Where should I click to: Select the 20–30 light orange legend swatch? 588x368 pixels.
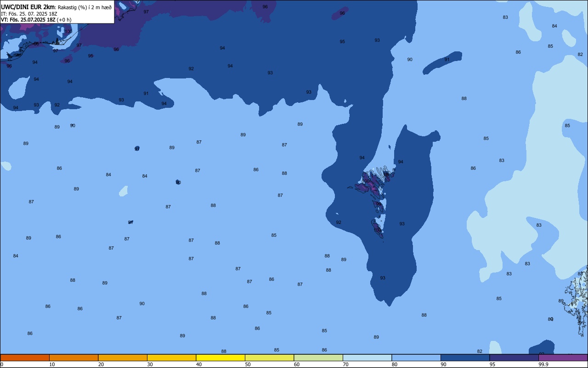tap(123, 357)
